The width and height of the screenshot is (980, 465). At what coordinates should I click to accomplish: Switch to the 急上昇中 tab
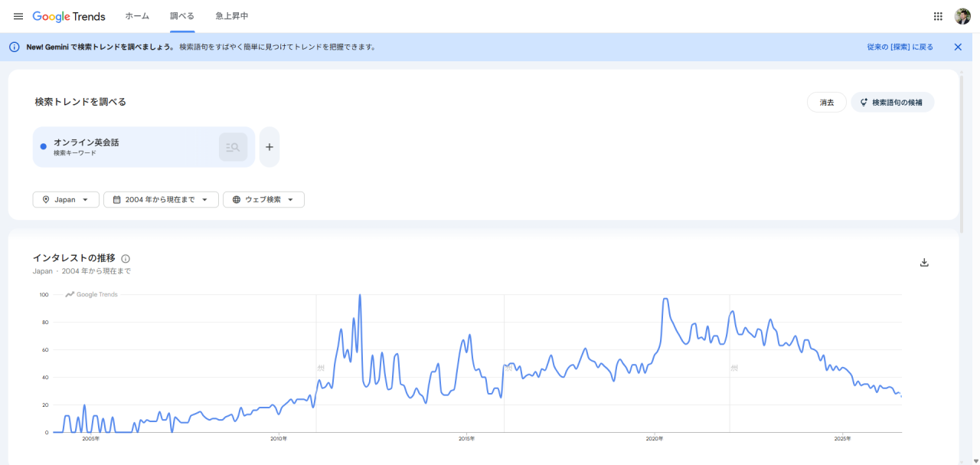tap(232, 16)
